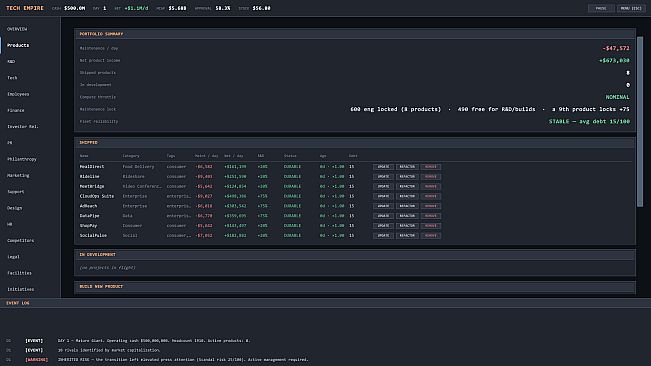Remove the ShopPay product

click(431, 226)
